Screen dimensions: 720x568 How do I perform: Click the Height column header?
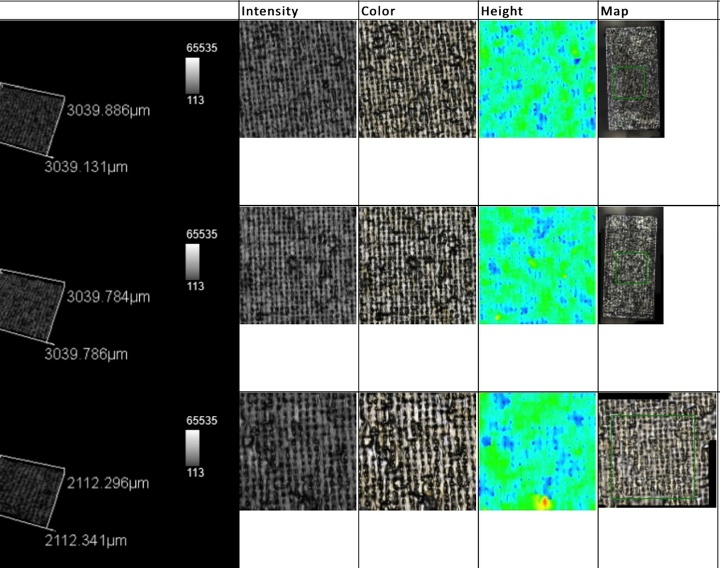[500, 11]
